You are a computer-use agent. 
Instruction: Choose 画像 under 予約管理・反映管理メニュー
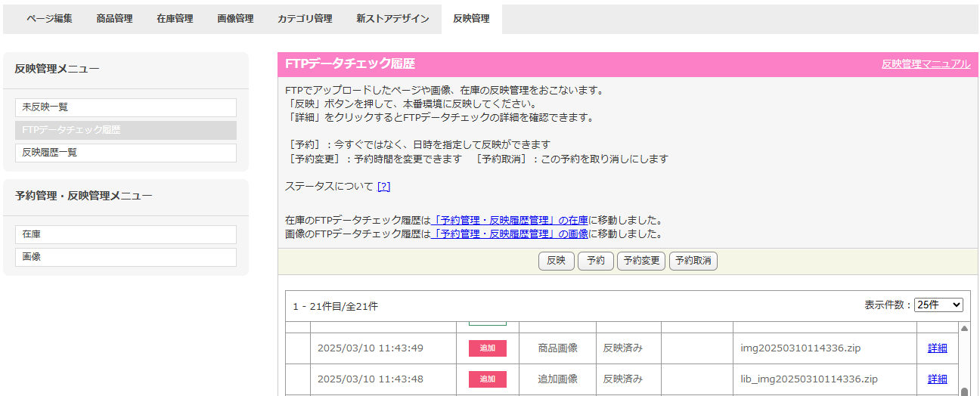click(126, 257)
